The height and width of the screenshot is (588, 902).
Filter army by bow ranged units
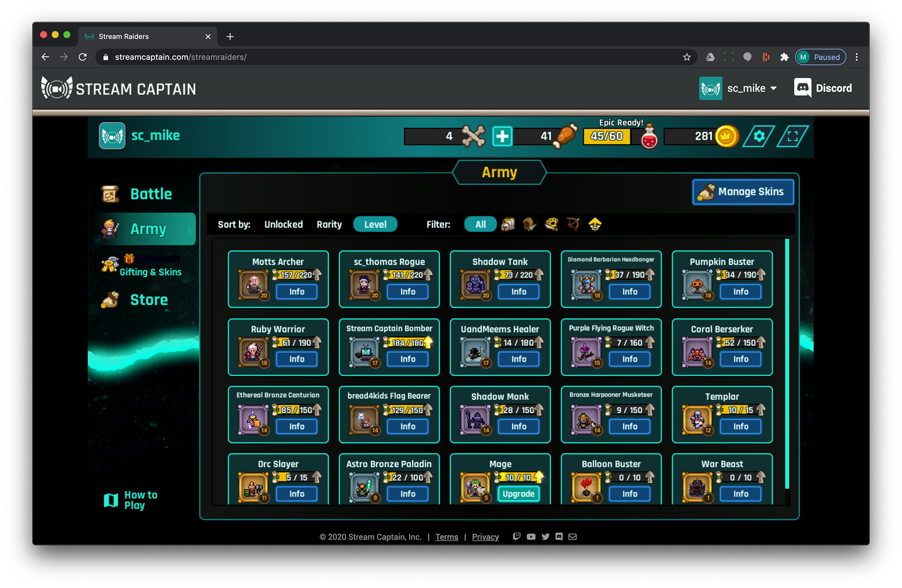point(573,224)
